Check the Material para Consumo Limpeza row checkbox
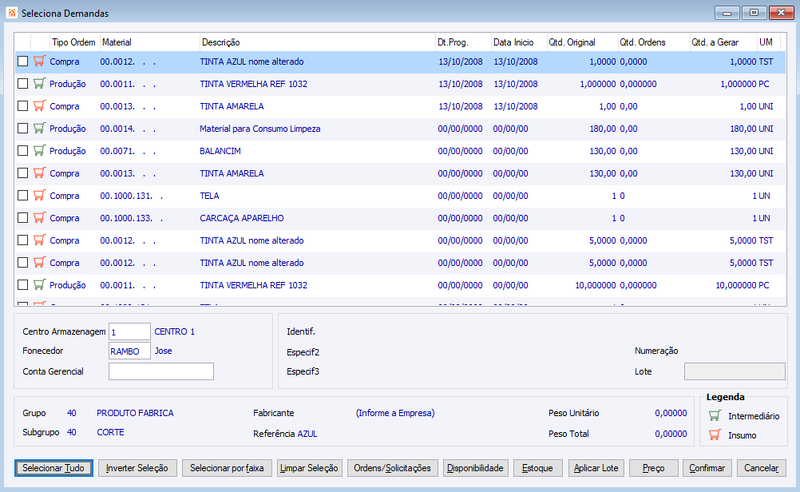The image size is (800, 492). tap(22, 128)
